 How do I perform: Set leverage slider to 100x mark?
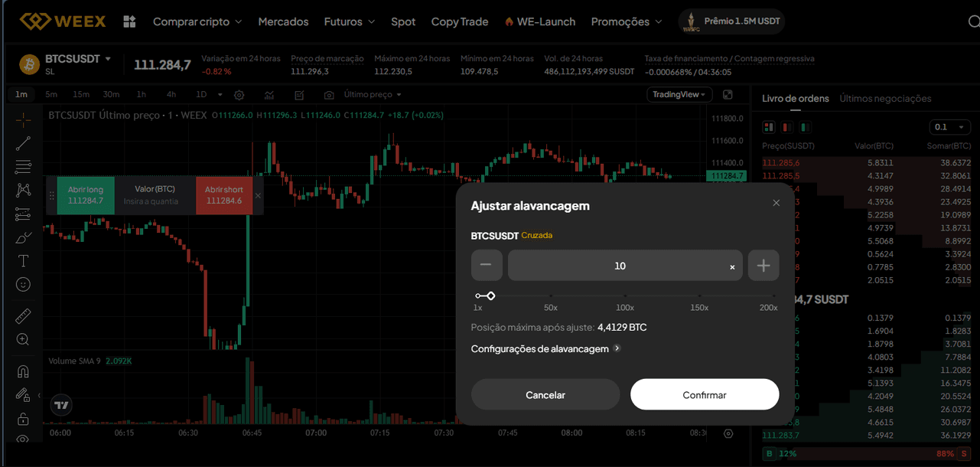pos(624,296)
